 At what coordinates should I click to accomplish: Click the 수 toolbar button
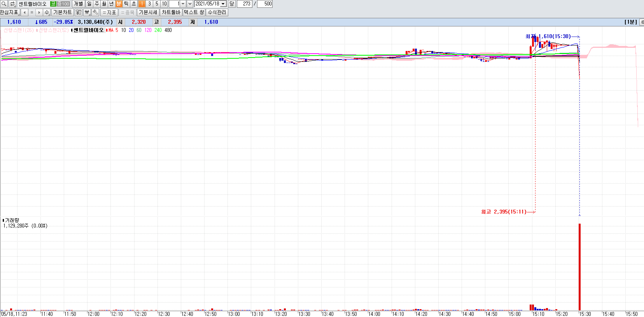pyautogui.click(x=47, y=12)
